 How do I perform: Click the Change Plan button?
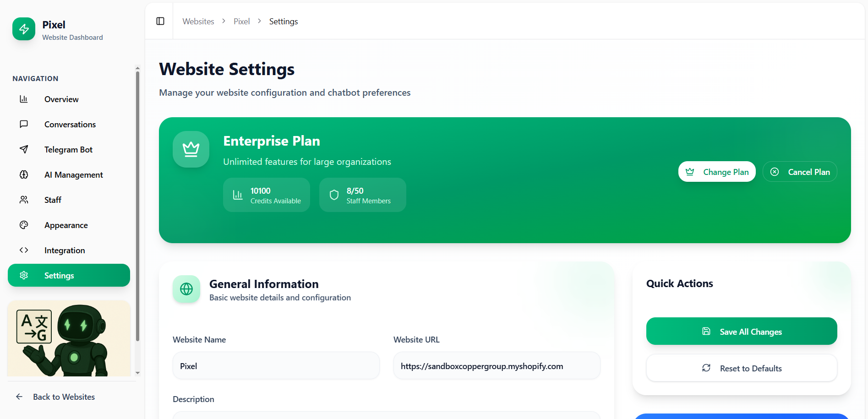717,172
